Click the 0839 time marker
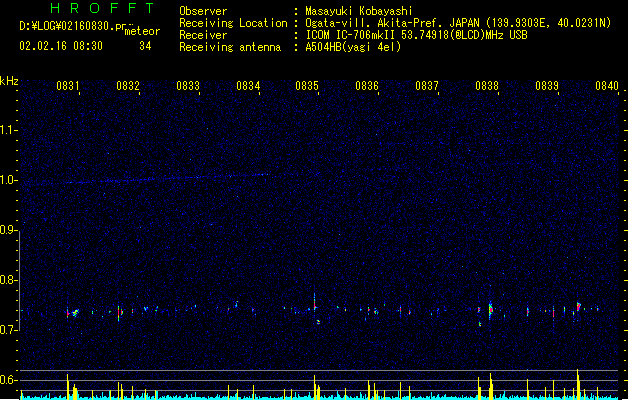The height and width of the screenshot is (400, 629). coord(547,86)
